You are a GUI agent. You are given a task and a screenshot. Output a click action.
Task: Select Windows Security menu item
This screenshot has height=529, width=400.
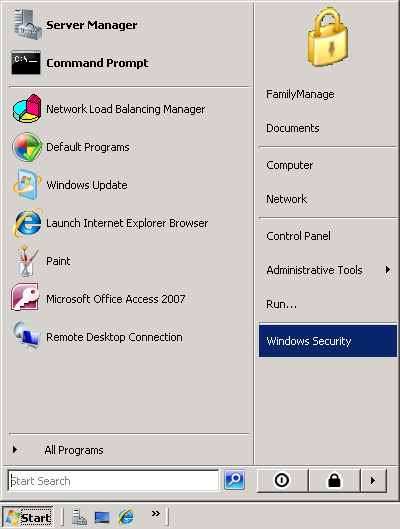(328, 341)
